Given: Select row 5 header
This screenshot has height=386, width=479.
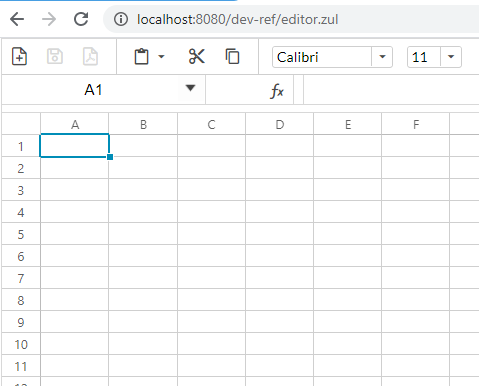Looking at the screenshot, I should tap(21, 234).
